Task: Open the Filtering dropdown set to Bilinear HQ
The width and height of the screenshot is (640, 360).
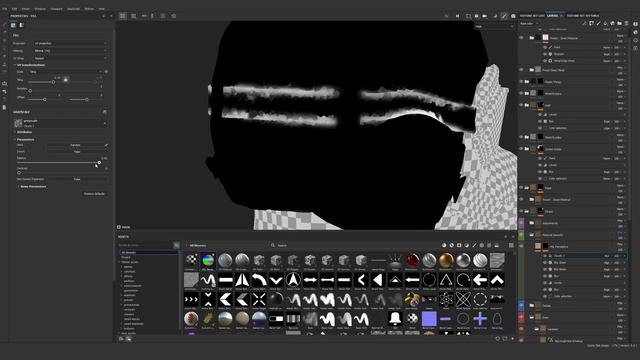Action: pos(71,51)
